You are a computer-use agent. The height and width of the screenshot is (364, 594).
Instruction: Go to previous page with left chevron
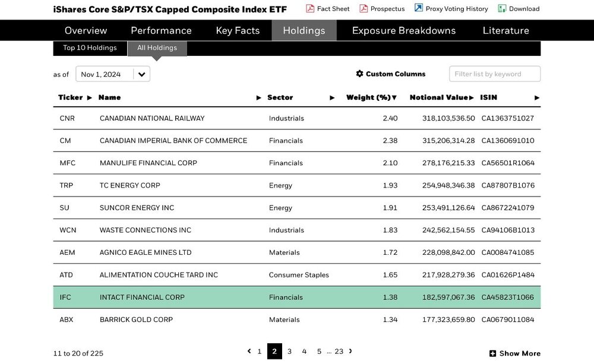click(249, 351)
